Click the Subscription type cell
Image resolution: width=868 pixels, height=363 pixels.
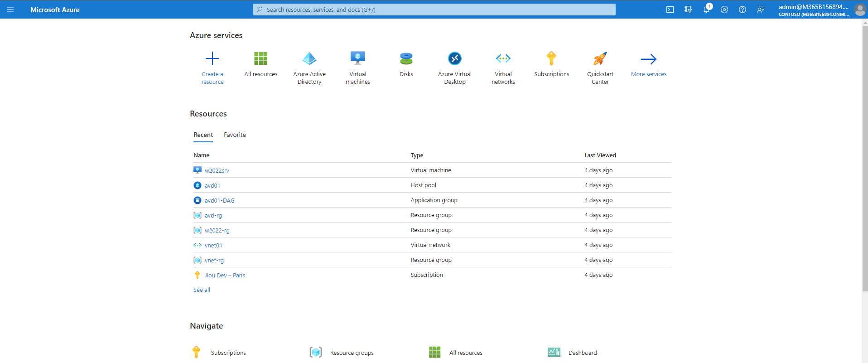click(427, 275)
